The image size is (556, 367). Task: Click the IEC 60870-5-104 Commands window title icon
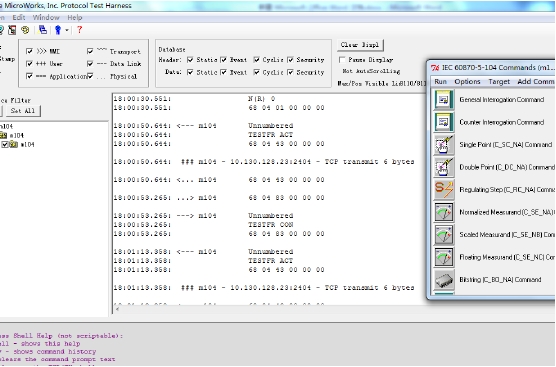435,67
